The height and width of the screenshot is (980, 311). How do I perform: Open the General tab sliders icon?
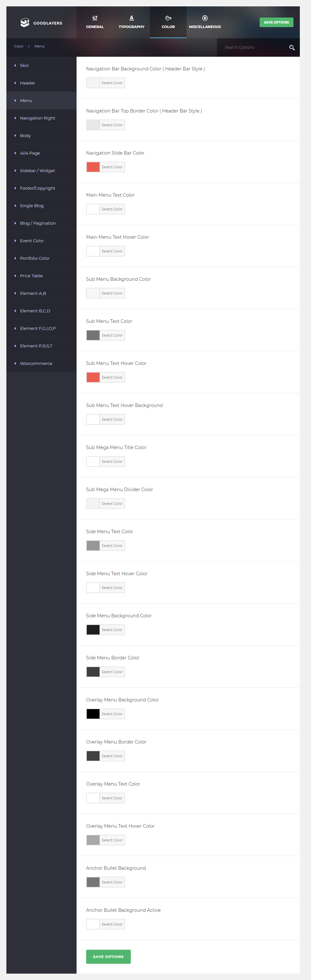[95, 18]
